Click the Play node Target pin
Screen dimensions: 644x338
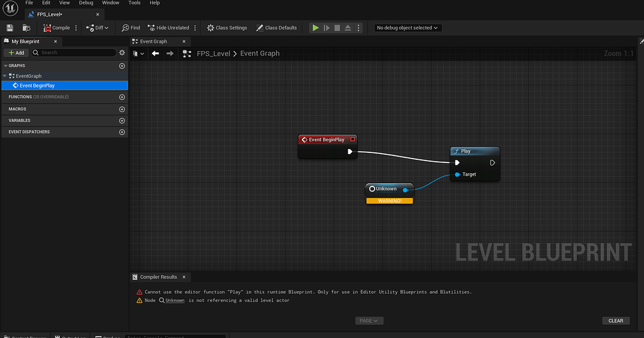click(457, 174)
